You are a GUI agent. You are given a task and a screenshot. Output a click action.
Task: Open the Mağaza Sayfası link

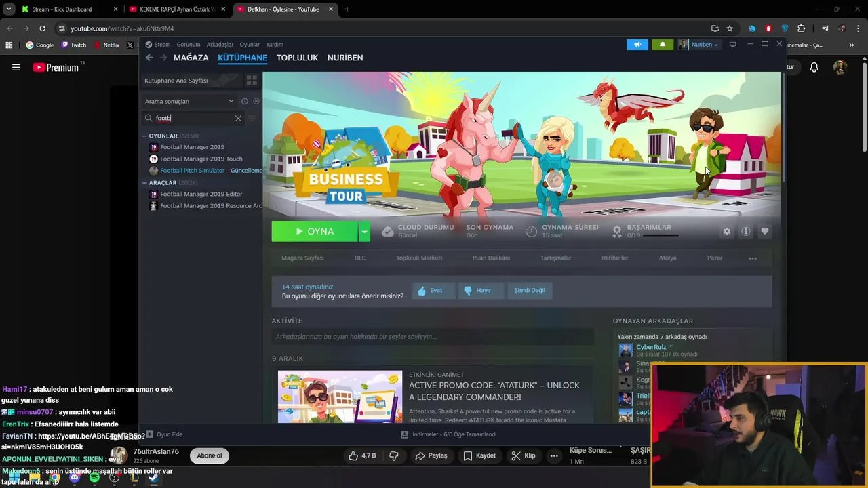point(302,258)
